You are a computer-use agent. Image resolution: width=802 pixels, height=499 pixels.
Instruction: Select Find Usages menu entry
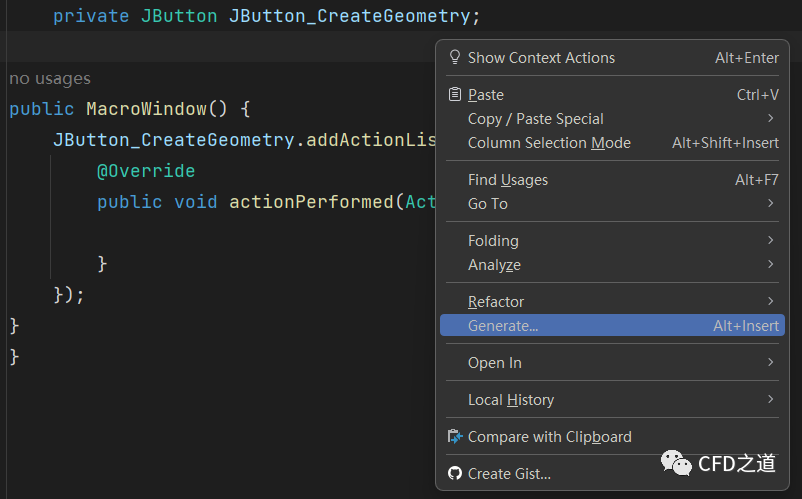tap(508, 180)
